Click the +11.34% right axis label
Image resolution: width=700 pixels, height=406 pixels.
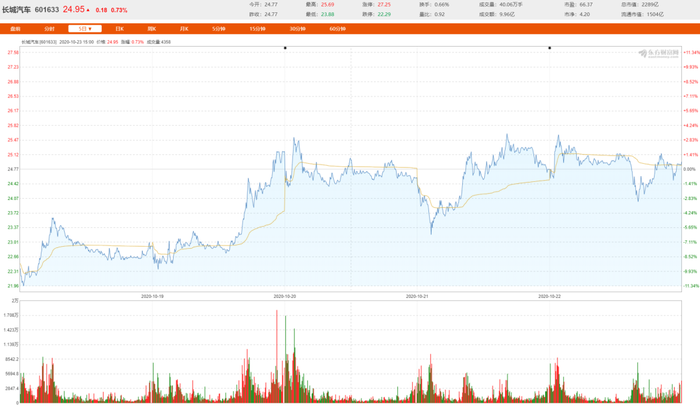pos(692,52)
